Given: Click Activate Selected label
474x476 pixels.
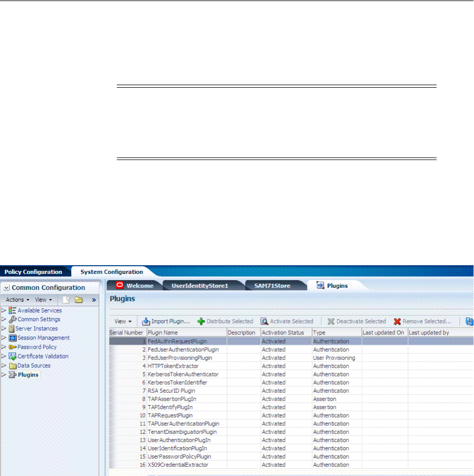Looking at the screenshot, I should coord(292,321).
